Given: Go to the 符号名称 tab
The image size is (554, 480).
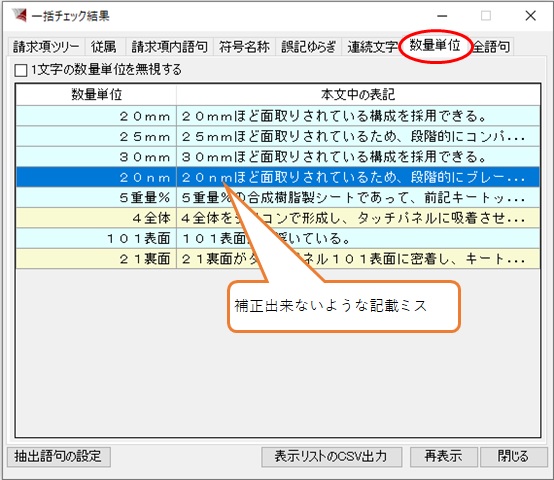Looking at the screenshot, I should click(244, 47).
